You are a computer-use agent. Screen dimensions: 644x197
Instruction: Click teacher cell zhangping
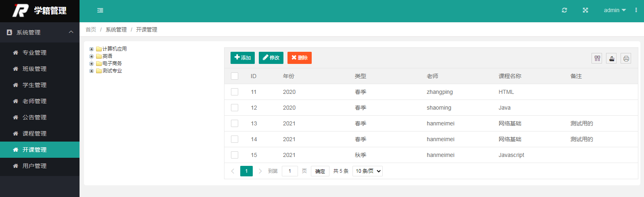pyautogui.click(x=440, y=92)
